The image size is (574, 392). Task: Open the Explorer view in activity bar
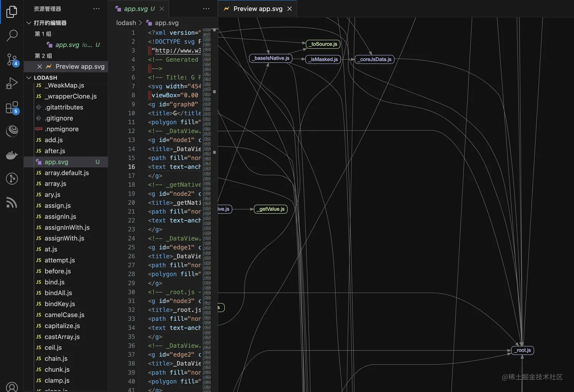tap(12, 12)
